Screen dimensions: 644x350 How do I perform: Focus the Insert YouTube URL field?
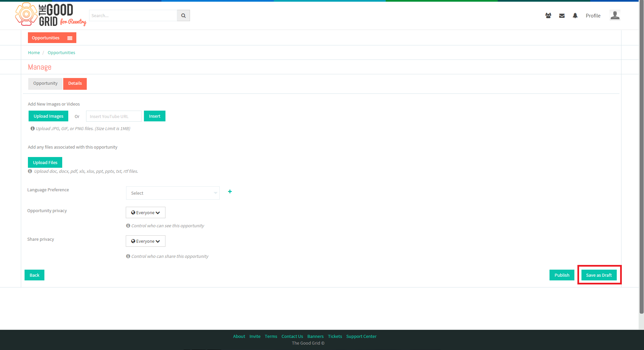(x=114, y=116)
